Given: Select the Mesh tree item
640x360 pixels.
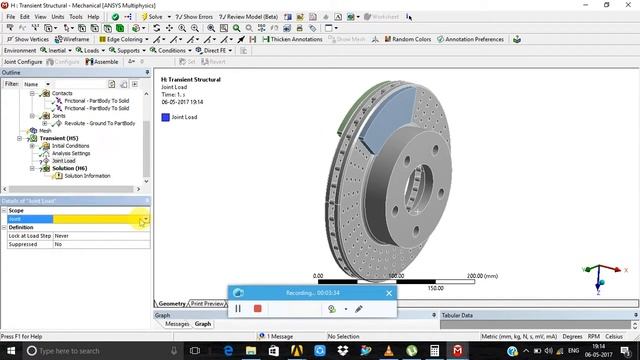Looking at the screenshot, I should coord(45,131).
